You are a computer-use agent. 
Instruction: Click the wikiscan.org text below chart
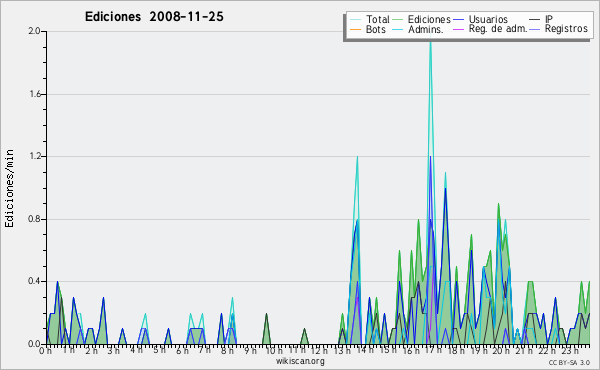tap(300, 361)
